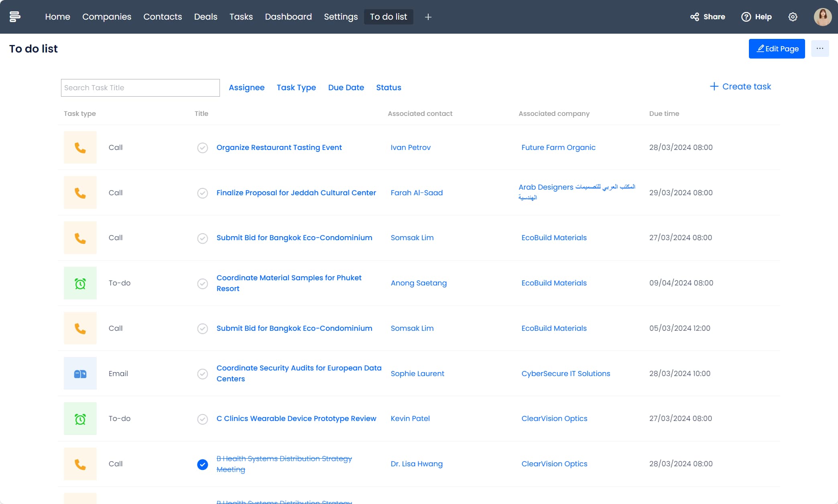This screenshot has width=838, height=504.
Task: Open the Deals tab
Action: coord(205,17)
